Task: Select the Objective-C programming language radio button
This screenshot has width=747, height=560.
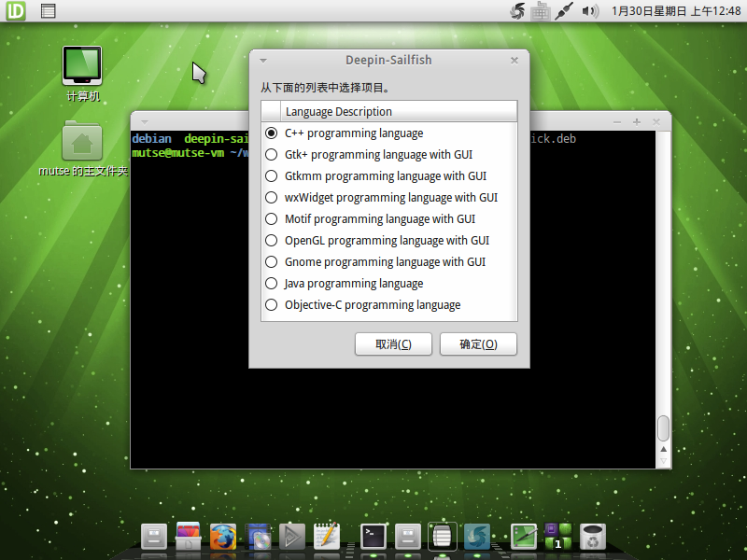Action: (x=271, y=305)
